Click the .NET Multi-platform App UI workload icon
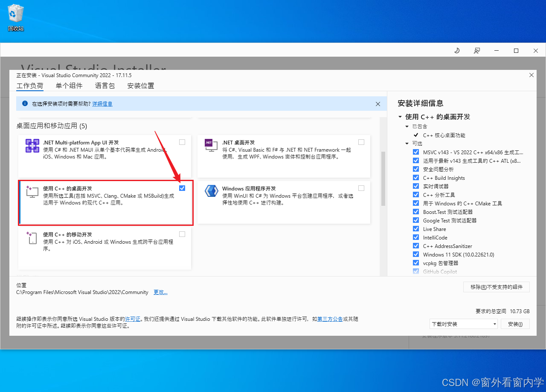This screenshot has width=546, height=392. coord(32,146)
